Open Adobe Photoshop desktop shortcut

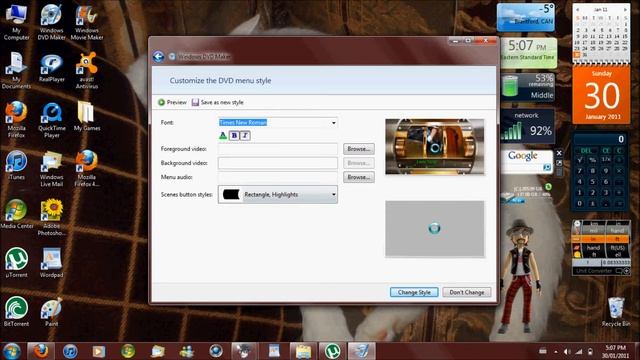(x=51, y=218)
